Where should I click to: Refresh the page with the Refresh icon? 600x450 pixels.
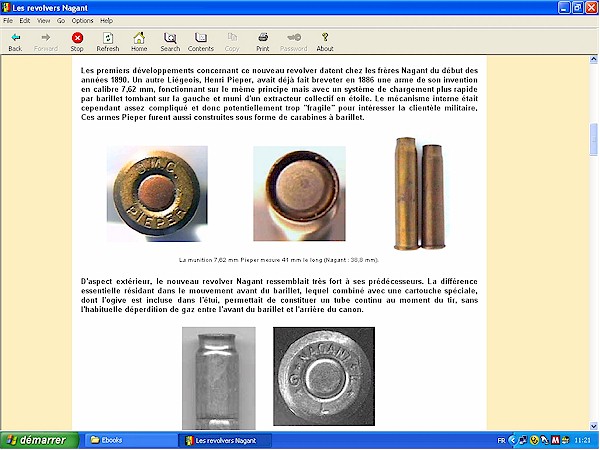108,38
